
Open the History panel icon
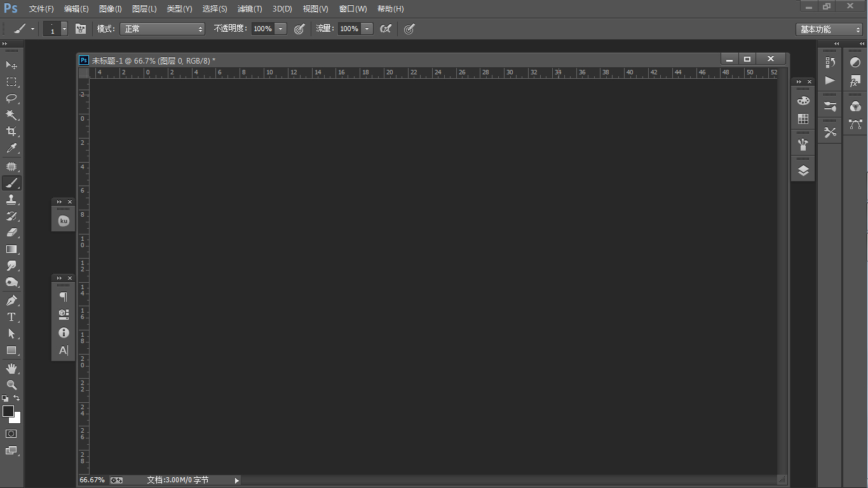[x=830, y=62]
